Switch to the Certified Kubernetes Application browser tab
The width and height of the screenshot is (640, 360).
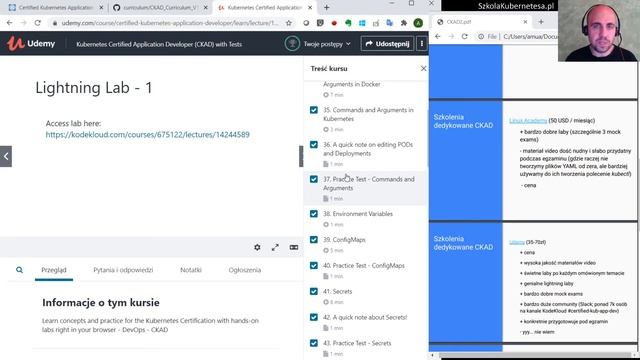(x=56, y=8)
